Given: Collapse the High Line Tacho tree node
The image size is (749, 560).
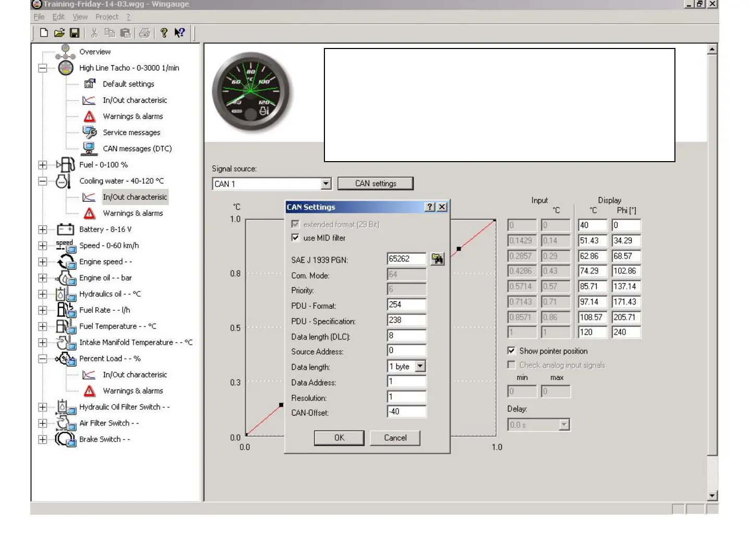Looking at the screenshot, I should click(x=43, y=68).
